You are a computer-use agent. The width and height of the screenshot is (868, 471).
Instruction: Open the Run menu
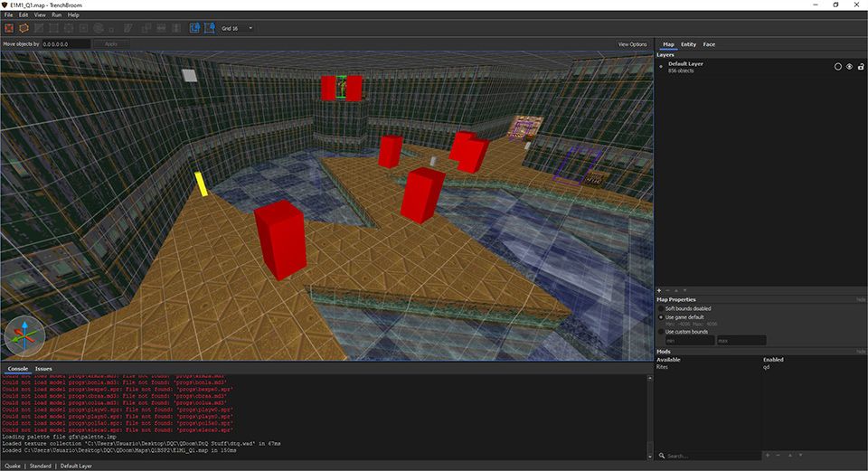click(x=57, y=15)
